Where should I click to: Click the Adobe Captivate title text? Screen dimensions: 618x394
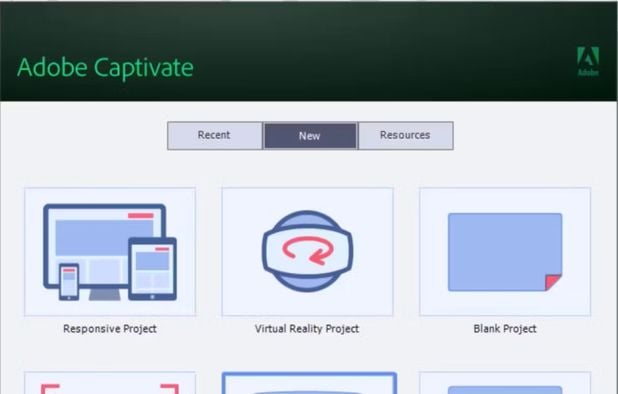[105, 68]
